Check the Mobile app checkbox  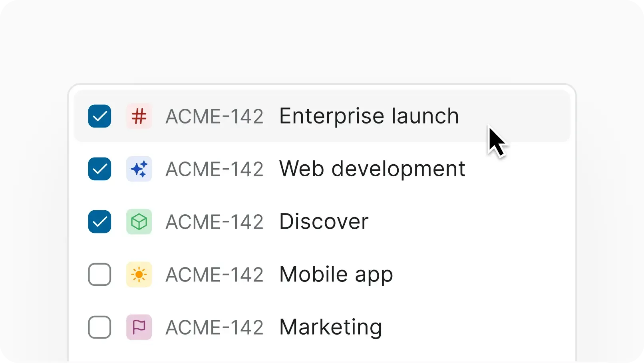(99, 275)
